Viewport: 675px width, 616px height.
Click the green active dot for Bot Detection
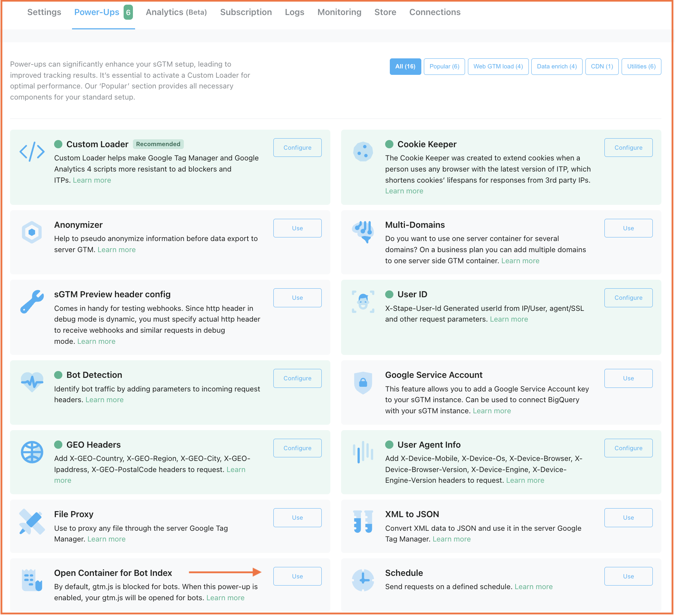coord(58,375)
